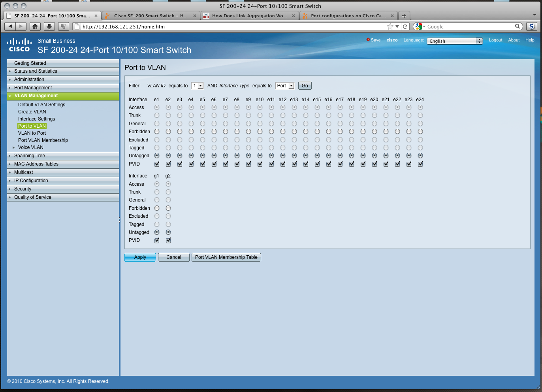Click the red Save icon in the header
The image size is (542, 392).
[x=368, y=40]
